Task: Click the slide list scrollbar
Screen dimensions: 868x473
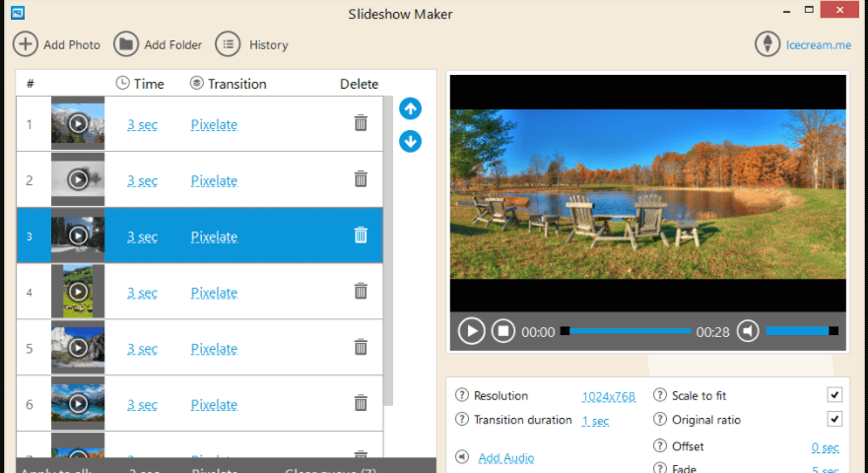Action: pos(388,251)
